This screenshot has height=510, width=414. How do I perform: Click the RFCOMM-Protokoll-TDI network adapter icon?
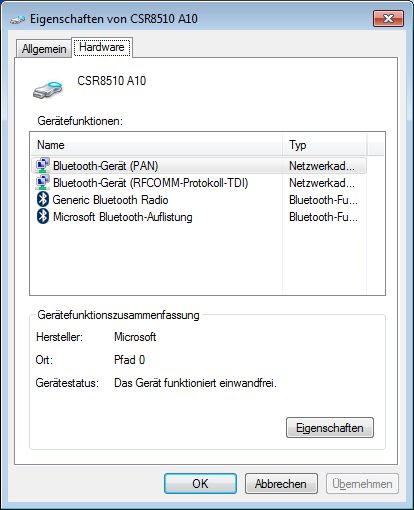pos(43,182)
